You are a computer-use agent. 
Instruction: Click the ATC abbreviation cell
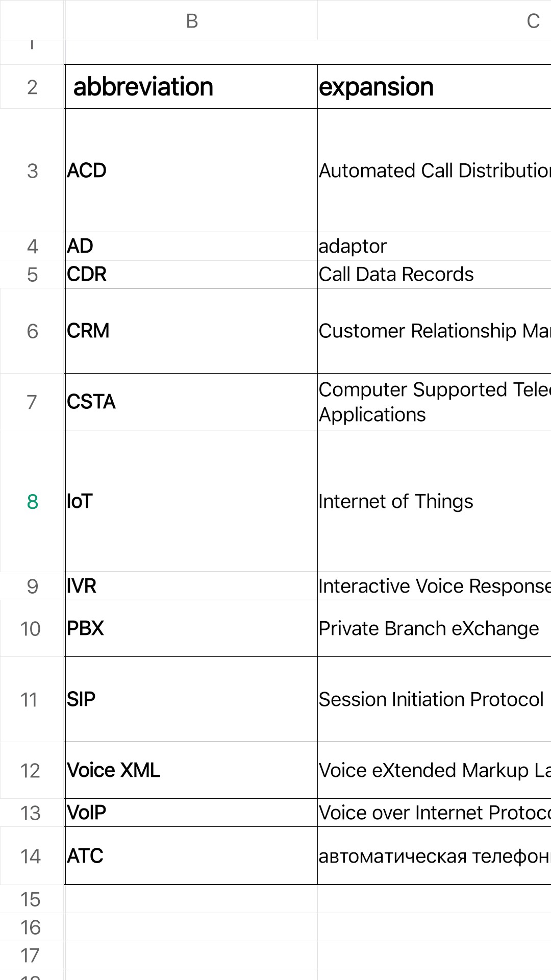tap(191, 856)
